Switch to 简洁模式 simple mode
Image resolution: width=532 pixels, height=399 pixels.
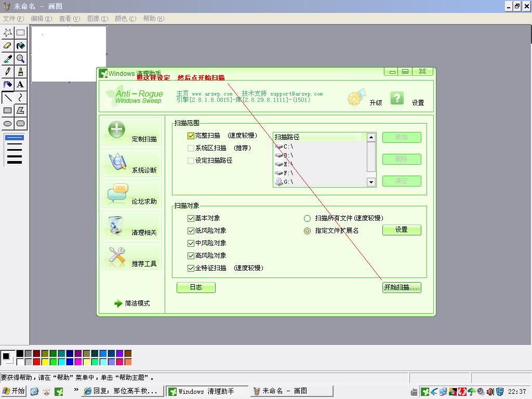132,303
